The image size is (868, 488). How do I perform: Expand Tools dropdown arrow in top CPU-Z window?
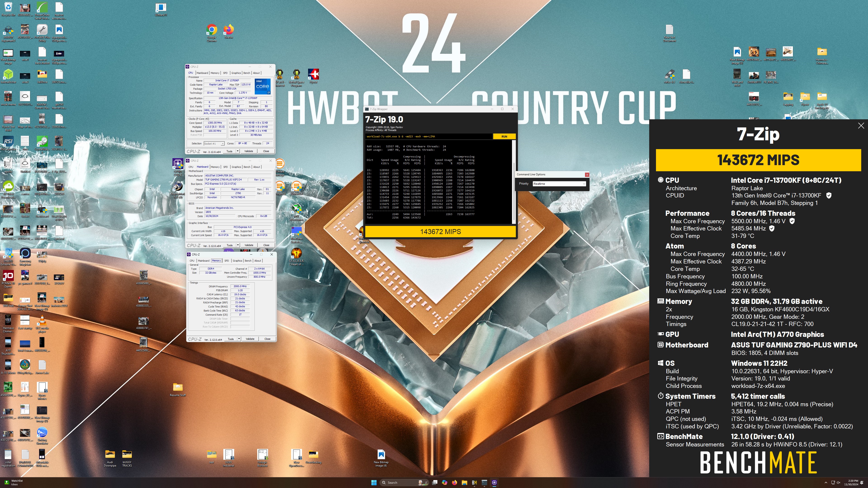(238, 151)
